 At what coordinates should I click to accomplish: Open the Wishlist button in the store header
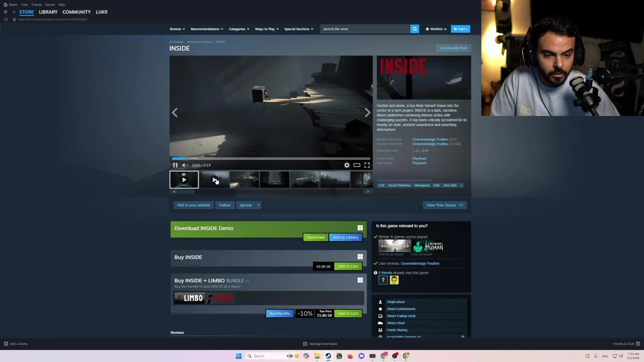click(436, 29)
